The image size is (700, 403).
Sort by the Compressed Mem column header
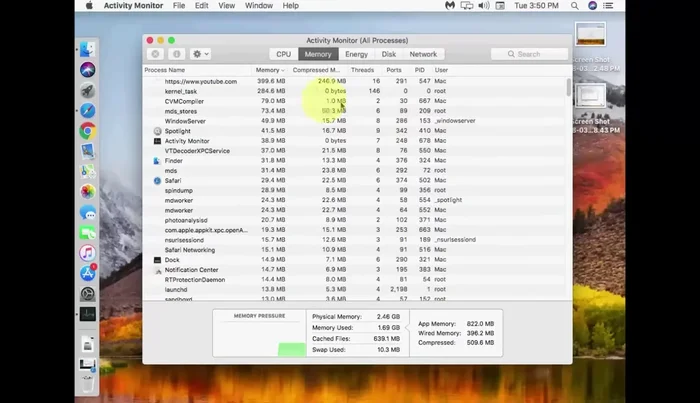point(318,70)
